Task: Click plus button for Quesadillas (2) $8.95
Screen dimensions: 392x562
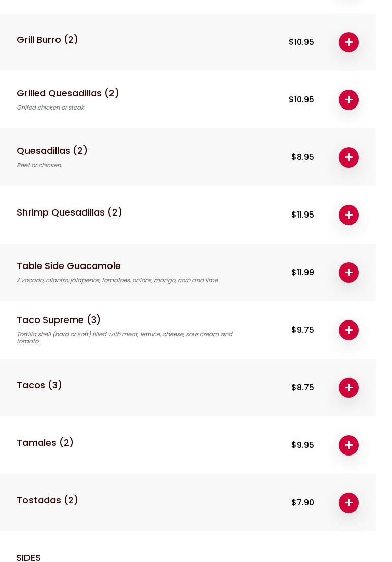Action: (x=349, y=157)
